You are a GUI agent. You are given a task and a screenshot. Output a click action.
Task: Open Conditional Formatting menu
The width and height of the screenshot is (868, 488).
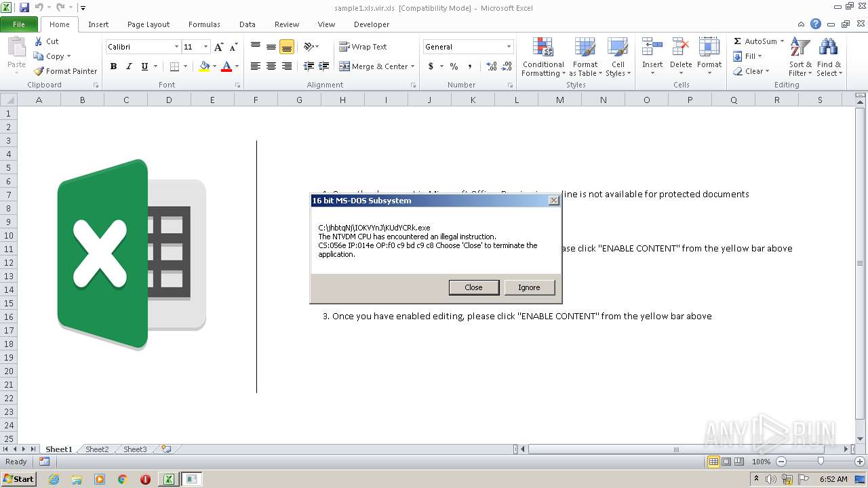pos(542,58)
